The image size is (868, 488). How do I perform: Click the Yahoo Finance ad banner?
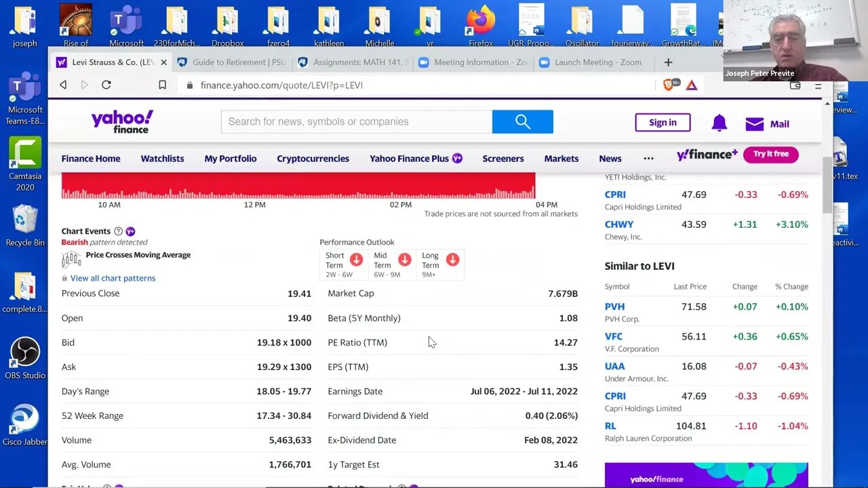(706, 474)
